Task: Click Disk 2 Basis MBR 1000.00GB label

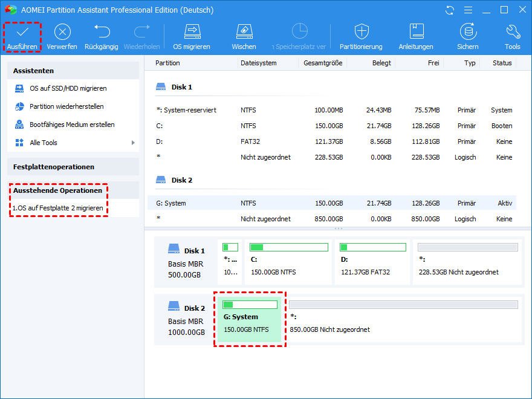Action: pos(187,326)
